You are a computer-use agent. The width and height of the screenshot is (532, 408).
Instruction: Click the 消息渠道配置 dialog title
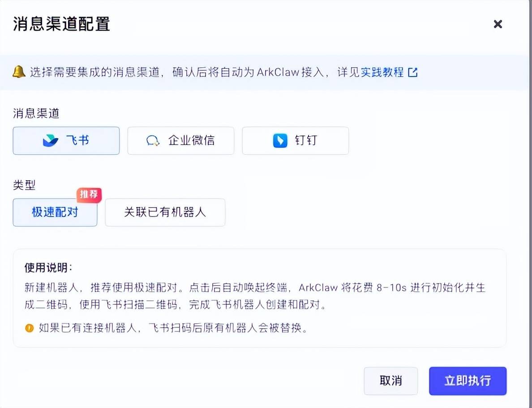[61, 24]
